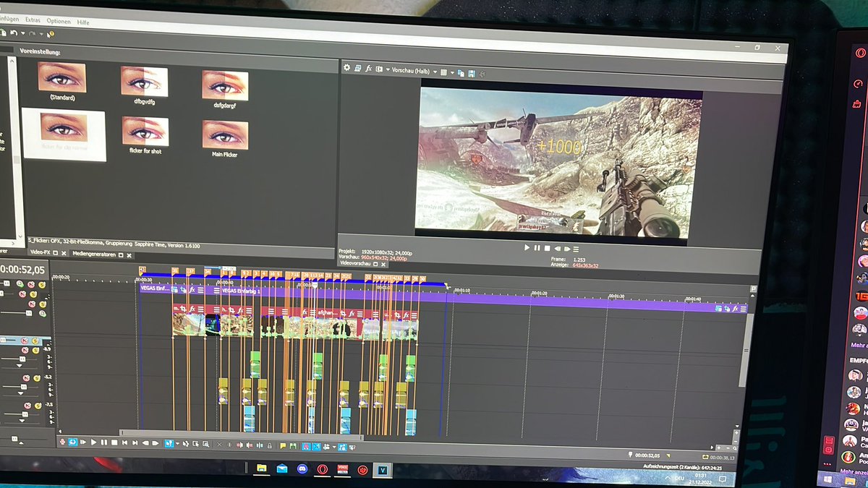
Task: Click Play in the timeline transport bar
Action: (93, 442)
